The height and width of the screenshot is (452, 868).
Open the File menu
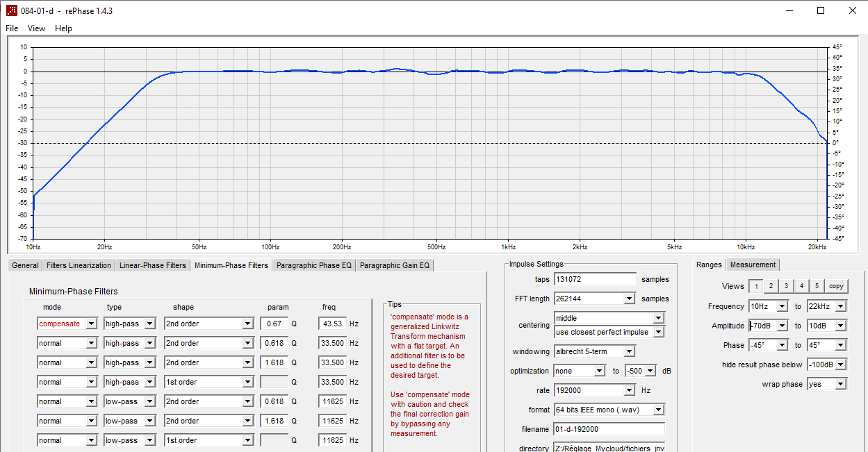pyautogui.click(x=12, y=28)
